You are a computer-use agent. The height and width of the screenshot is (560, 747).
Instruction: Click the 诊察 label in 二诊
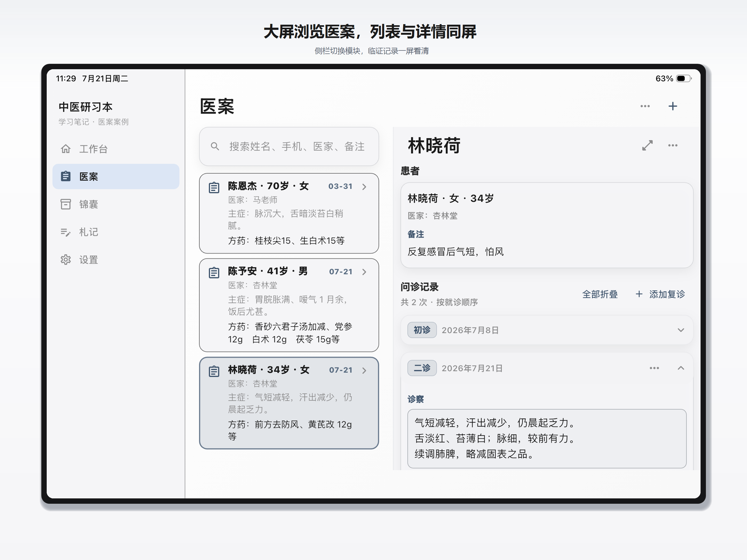point(416,399)
